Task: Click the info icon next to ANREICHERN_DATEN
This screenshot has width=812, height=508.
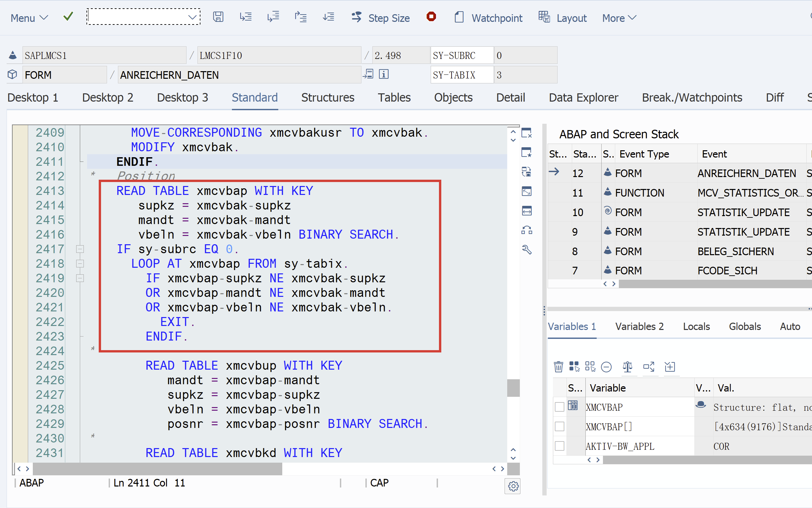Action: [x=383, y=74]
